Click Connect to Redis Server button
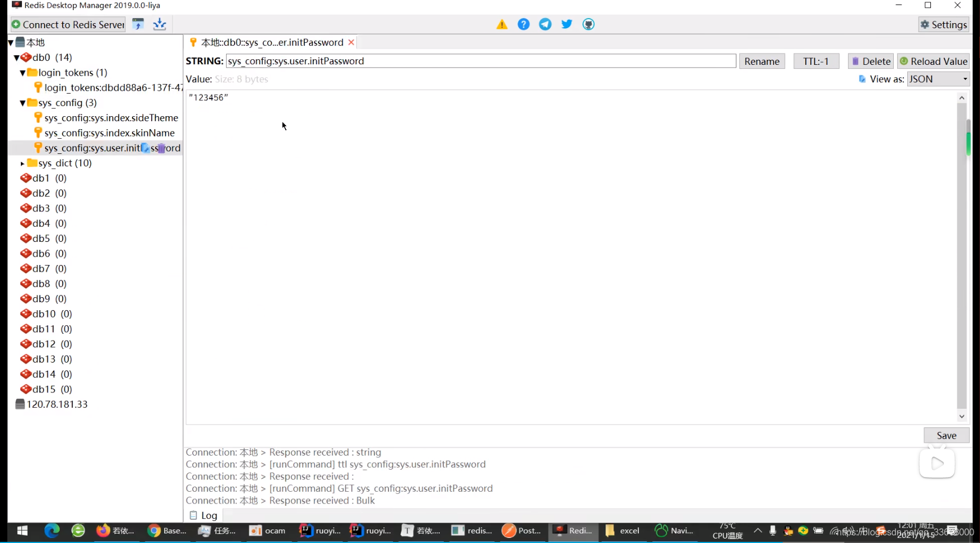Viewport: 980px width, 543px height. 68,24
